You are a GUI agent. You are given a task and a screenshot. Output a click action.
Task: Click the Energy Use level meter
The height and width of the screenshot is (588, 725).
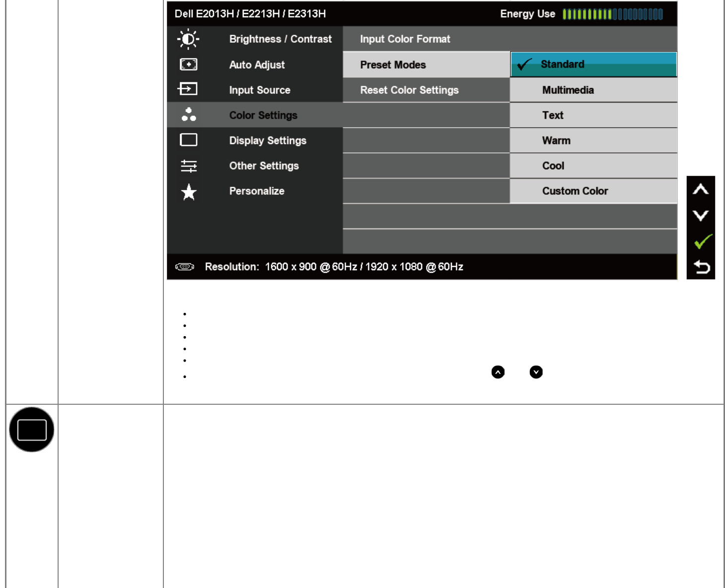[x=613, y=14]
